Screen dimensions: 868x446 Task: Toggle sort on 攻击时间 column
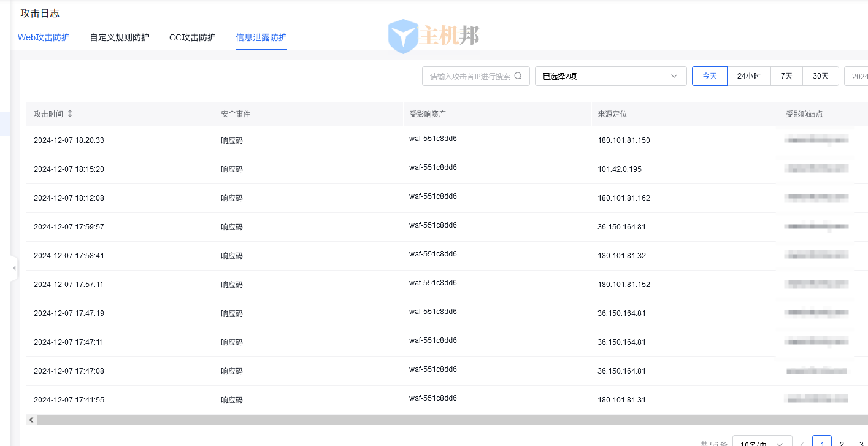(x=70, y=114)
